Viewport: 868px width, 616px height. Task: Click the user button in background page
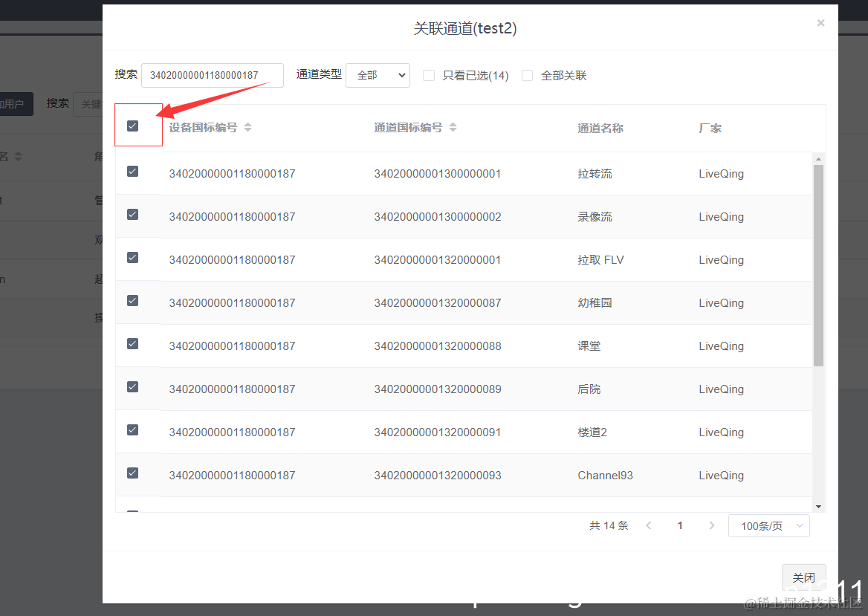coord(16,104)
